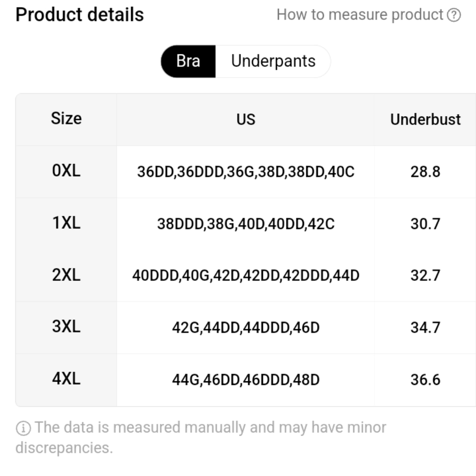Select the 3XL size row label

pyautogui.click(x=66, y=327)
